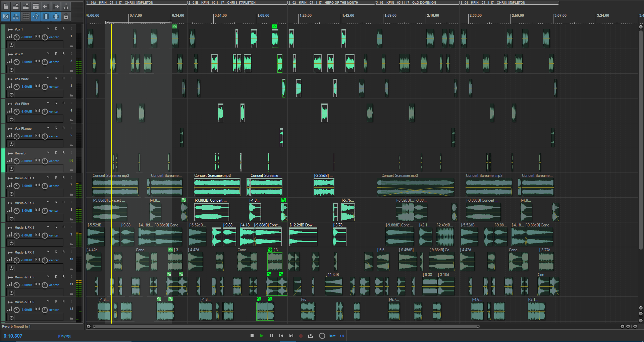Select the Music & FX 5 track name
Image resolution: width=644 pixels, height=342 pixels.
[24, 277]
